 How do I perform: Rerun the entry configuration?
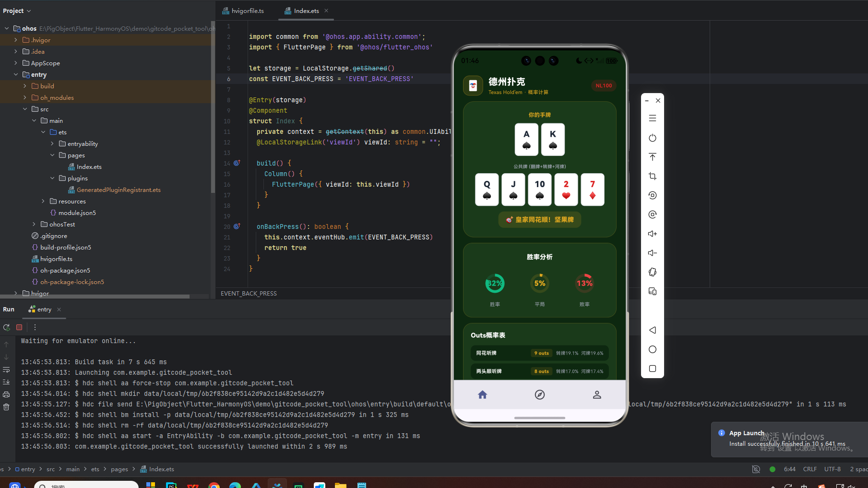[x=6, y=327]
